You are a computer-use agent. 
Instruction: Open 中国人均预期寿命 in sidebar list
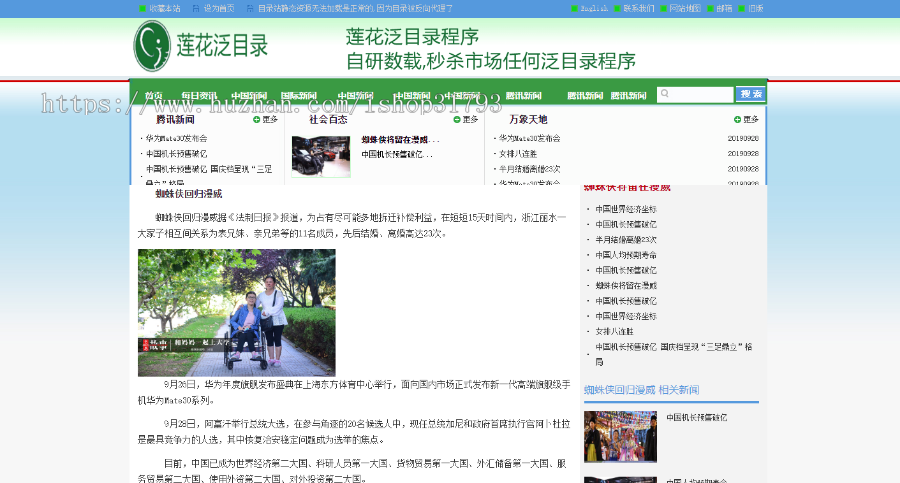(626, 255)
